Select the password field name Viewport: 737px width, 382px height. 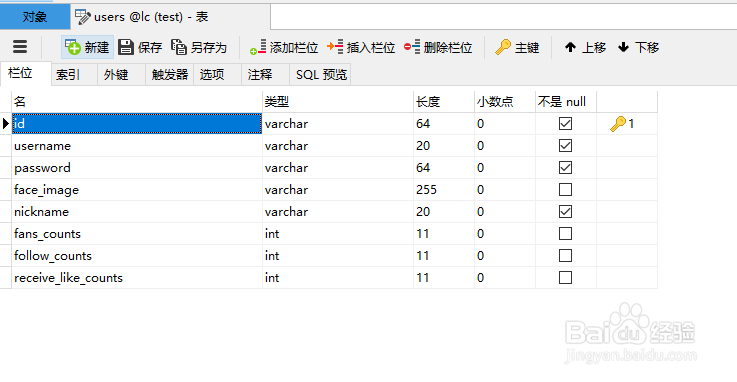coord(137,168)
